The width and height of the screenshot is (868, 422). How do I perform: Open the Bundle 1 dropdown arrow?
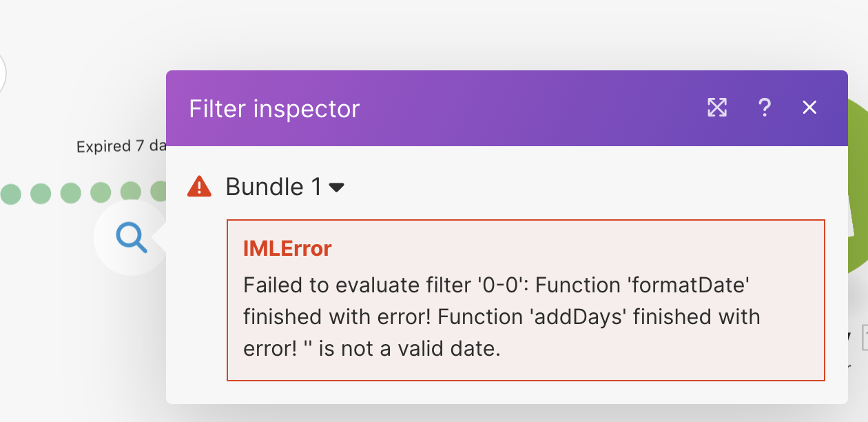337,188
